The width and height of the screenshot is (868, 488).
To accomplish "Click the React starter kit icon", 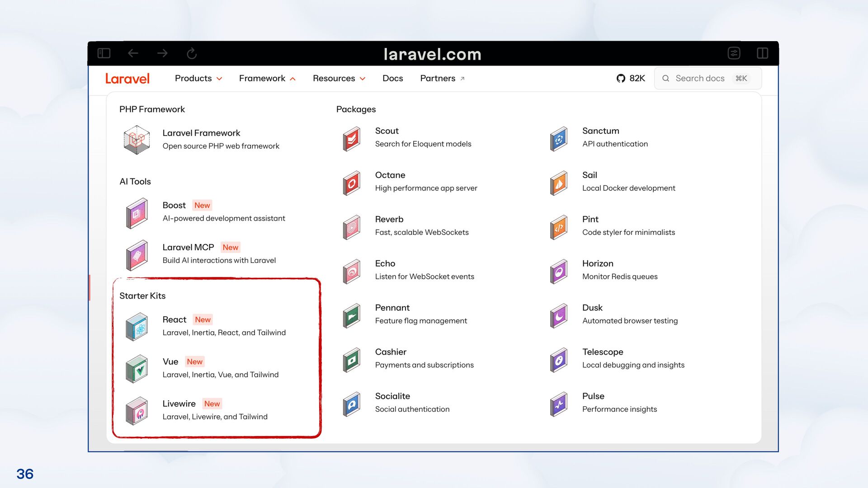I will 137,327.
